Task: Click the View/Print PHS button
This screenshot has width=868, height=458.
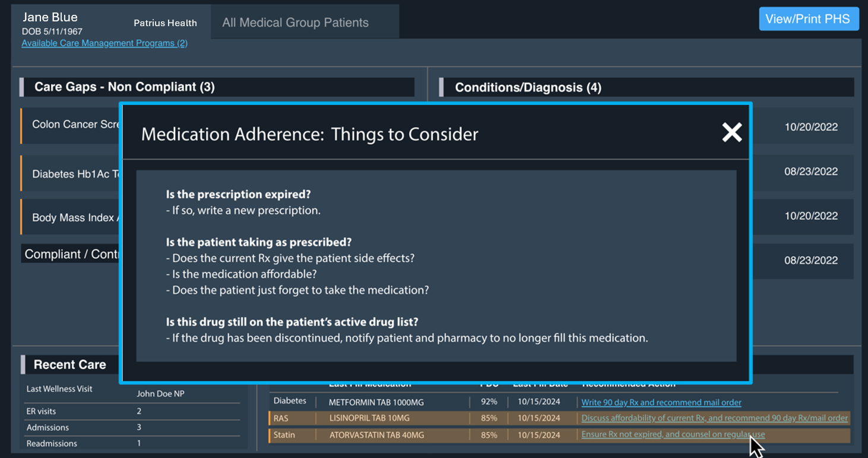Action: click(809, 19)
